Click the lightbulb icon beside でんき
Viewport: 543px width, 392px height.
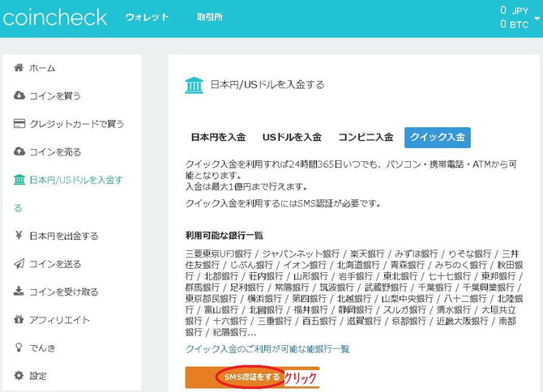[x=19, y=347]
